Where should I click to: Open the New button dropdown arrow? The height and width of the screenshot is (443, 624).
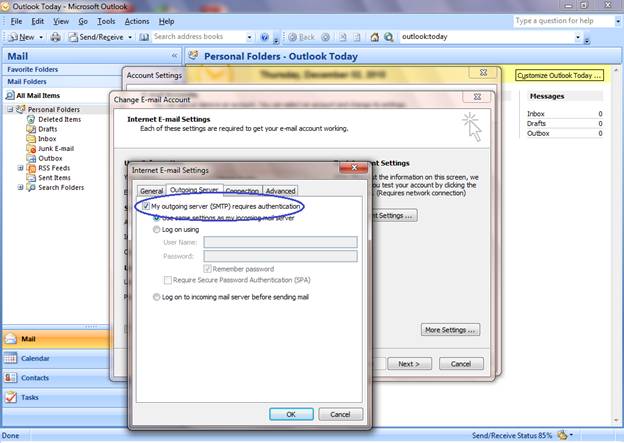point(41,37)
